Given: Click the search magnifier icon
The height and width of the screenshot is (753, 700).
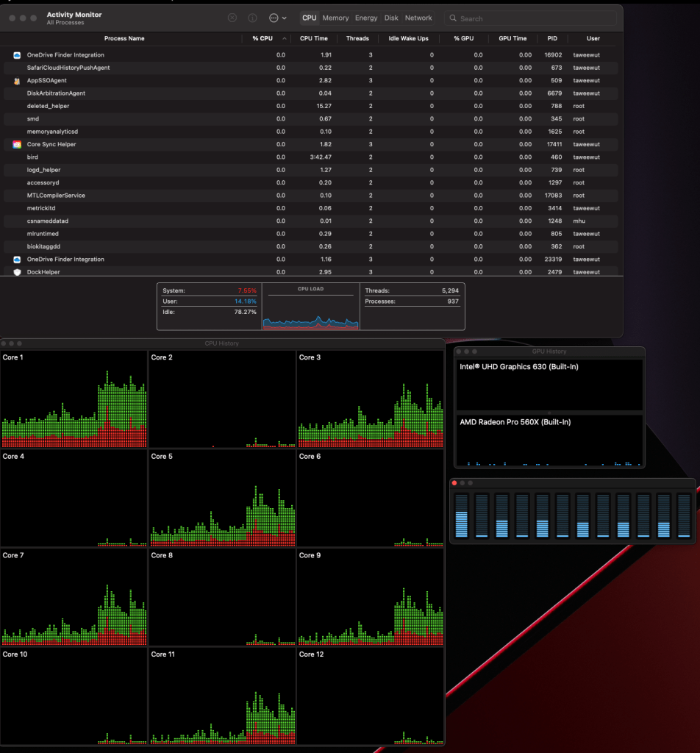Looking at the screenshot, I should [454, 18].
